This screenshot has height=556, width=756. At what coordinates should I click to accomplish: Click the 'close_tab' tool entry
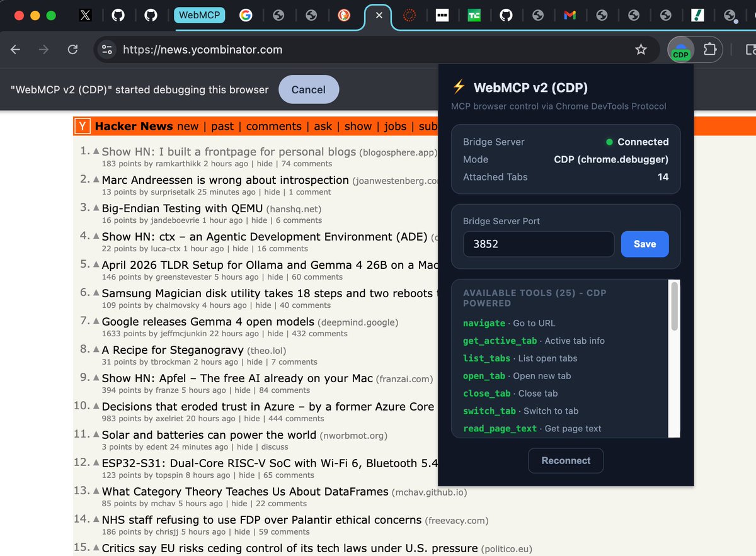(x=510, y=394)
